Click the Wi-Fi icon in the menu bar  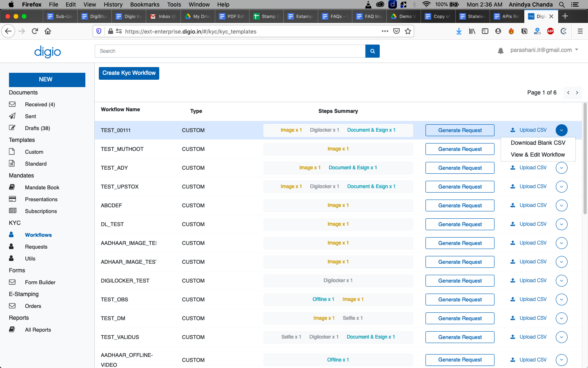point(427,4)
